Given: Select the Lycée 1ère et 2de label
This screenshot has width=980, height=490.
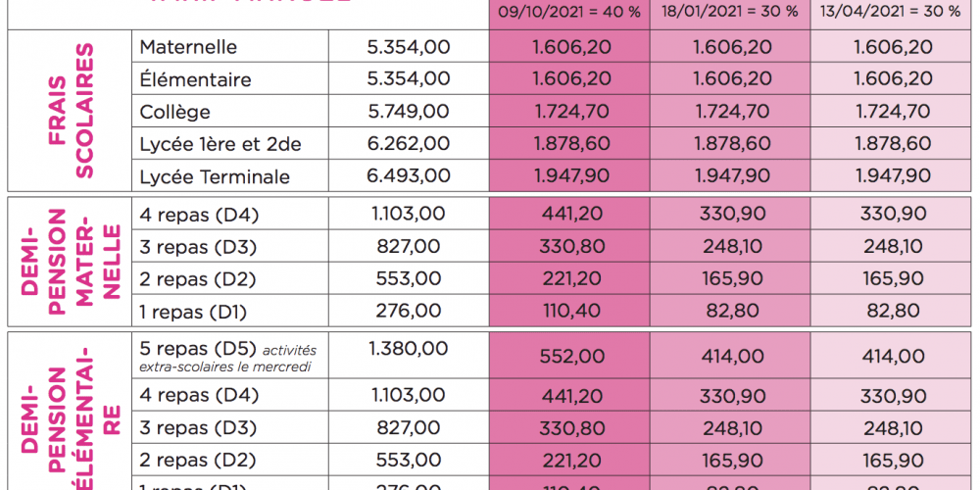Looking at the screenshot, I should 220,144.
